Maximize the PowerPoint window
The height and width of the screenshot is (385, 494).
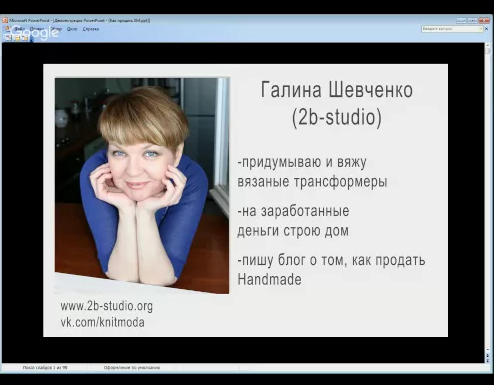472,20
